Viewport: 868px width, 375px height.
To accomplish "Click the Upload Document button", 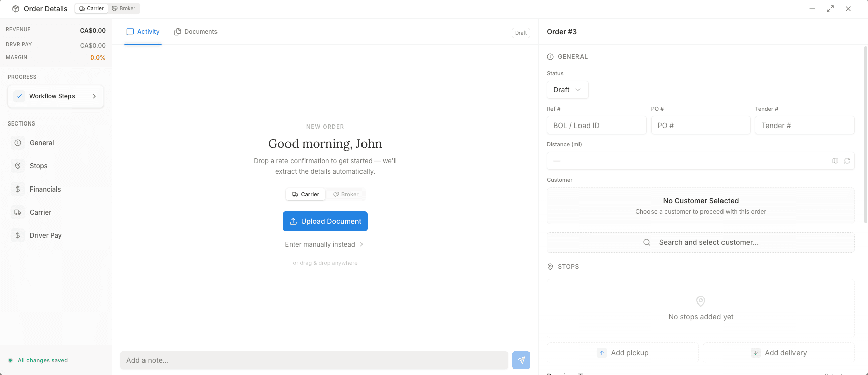I will point(325,221).
